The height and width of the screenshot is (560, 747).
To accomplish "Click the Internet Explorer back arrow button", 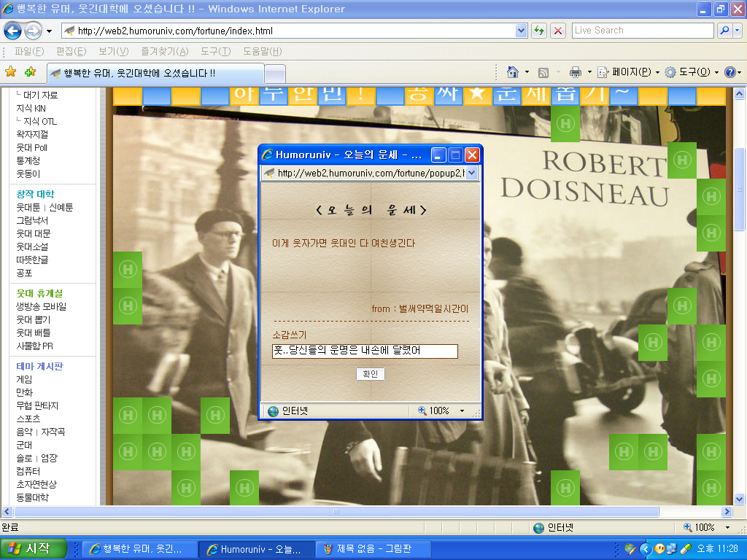I will [13, 31].
